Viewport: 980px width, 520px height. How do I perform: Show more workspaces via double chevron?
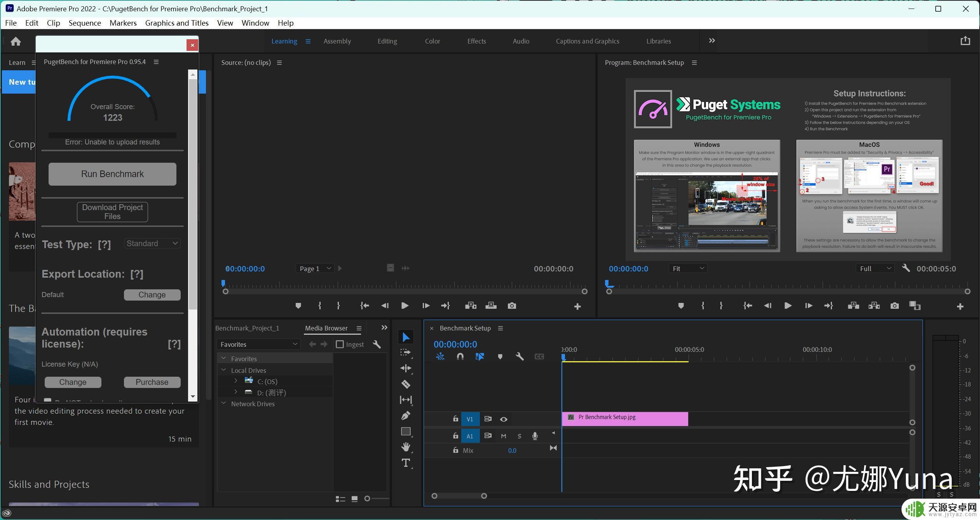point(711,41)
